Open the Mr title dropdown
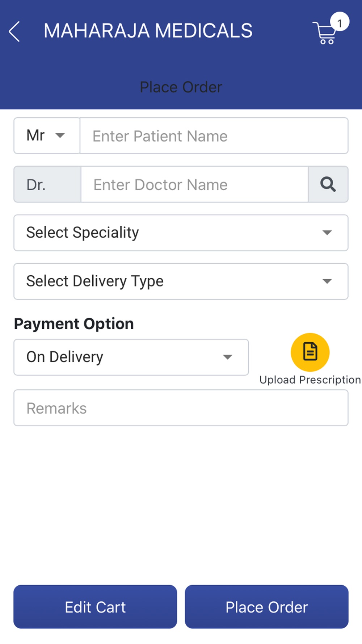This screenshot has height=644, width=362. point(47,135)
